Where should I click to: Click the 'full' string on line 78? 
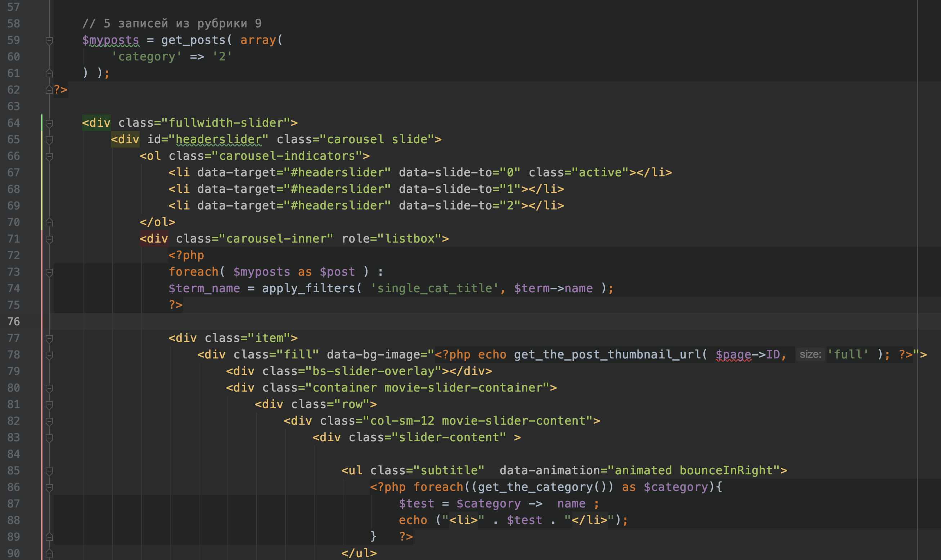[x=848, y=354]
